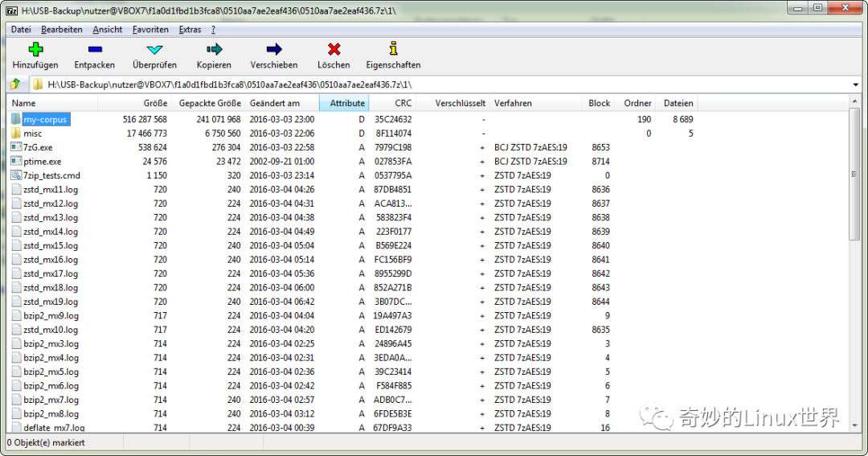Click the size value 516 287 568
This screenshot has width=868, height=456.
(x=145, y=119)
